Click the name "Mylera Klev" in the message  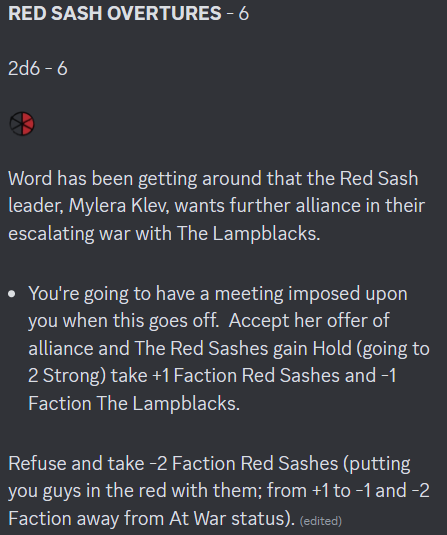119,206
